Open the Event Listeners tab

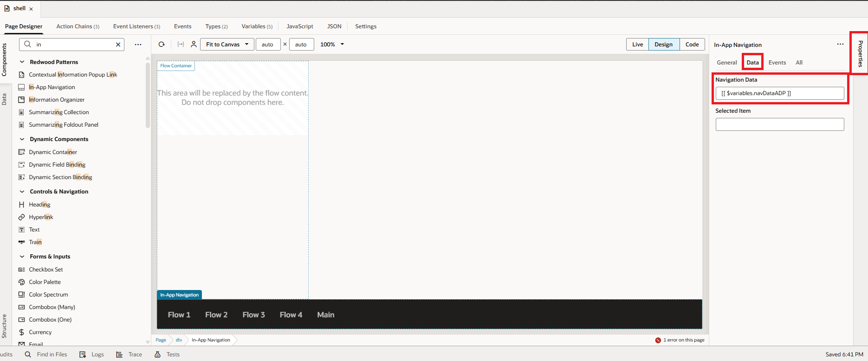[x=136, y=26]
